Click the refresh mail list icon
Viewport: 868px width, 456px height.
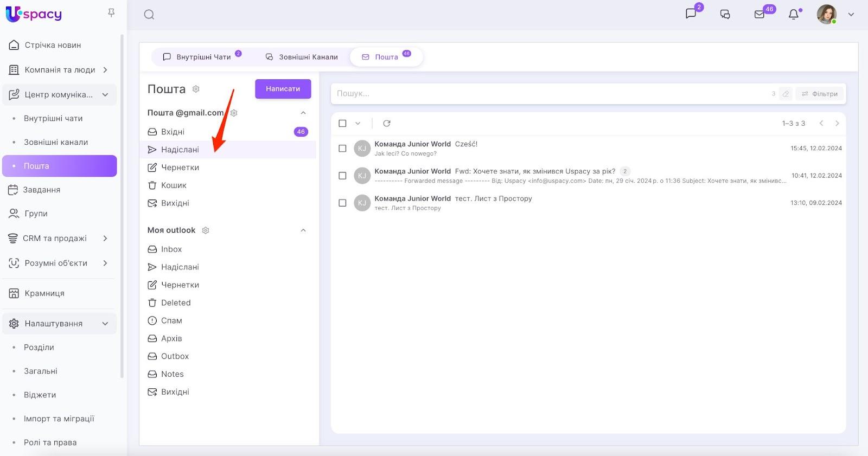[x=387, y=124]
